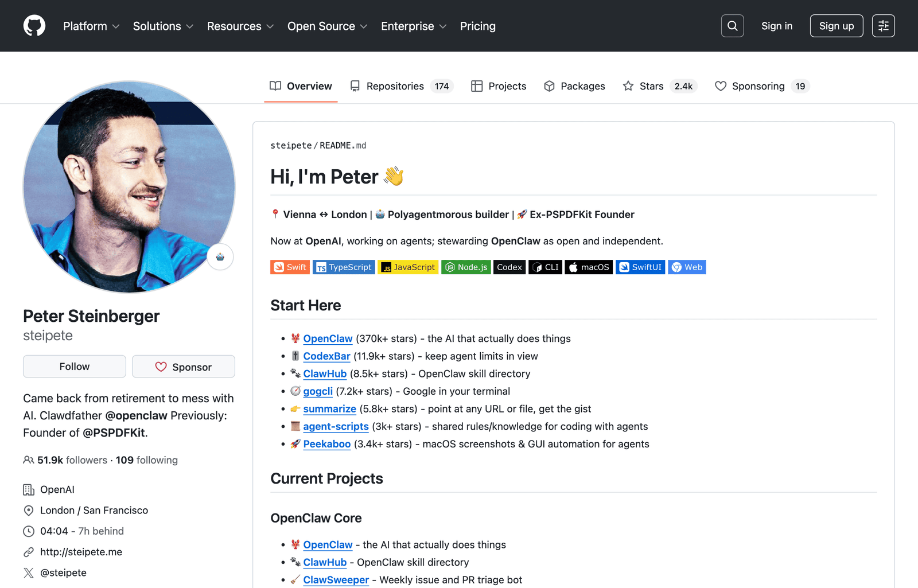Click the waving hand emoji in heading
918x588 pixels.
(x=394, y=176)
